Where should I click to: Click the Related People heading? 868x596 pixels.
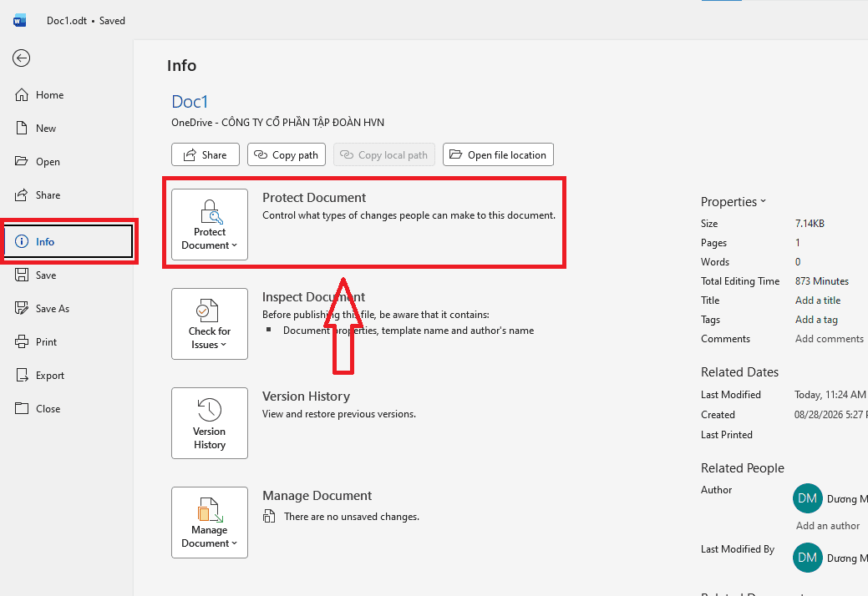tap(743, 468)
